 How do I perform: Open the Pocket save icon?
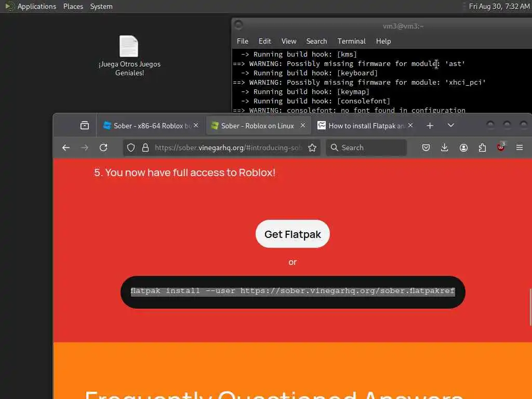pyautogui.click(x=426, y=148)
